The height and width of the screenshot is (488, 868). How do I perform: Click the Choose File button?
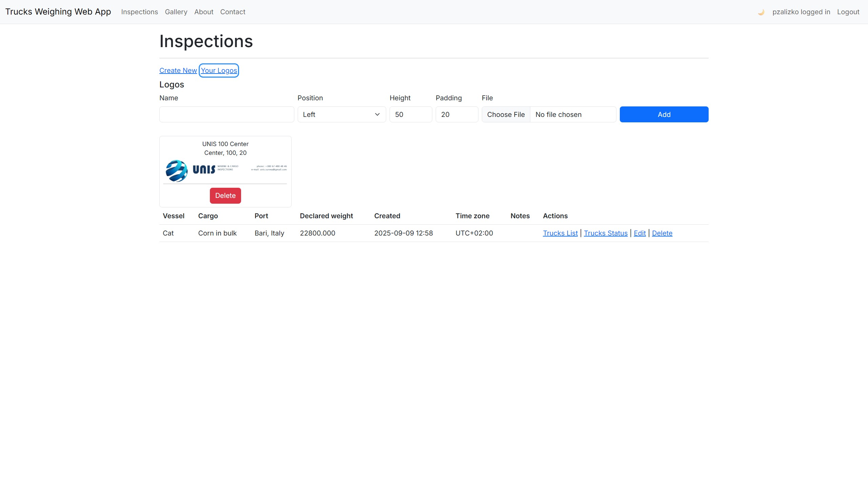(506, 115)
